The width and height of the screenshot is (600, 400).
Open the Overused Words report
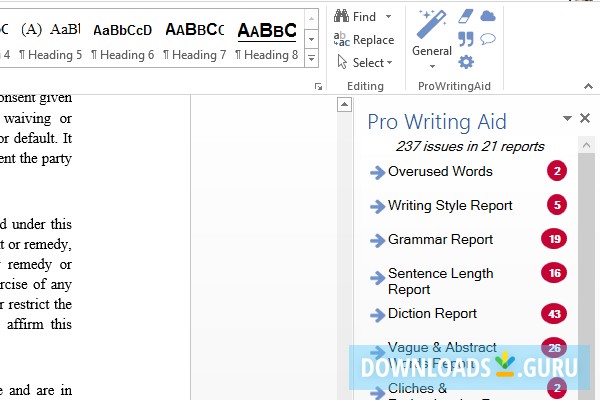pyautogui.click(x=440, y=171)
